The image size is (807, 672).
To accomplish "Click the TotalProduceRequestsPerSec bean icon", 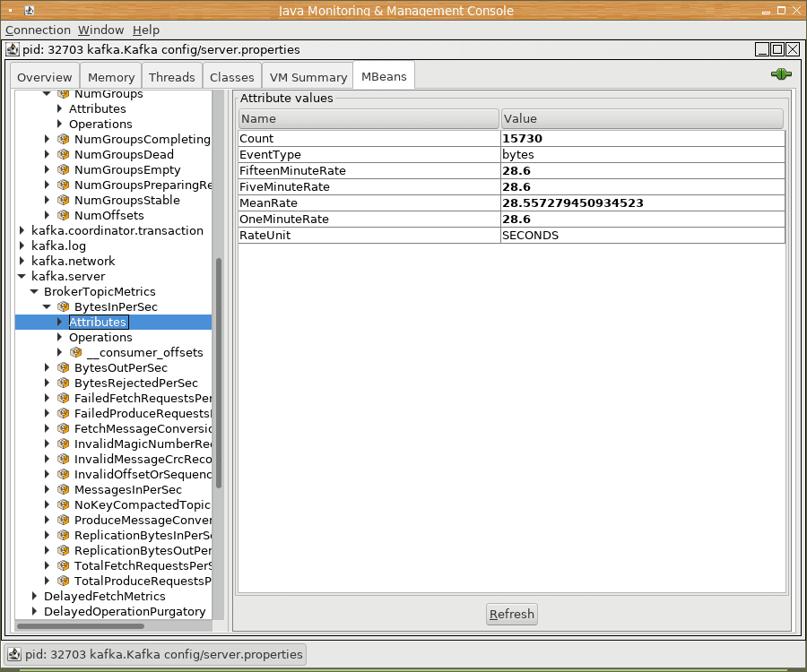I will [x=64, y=581].
